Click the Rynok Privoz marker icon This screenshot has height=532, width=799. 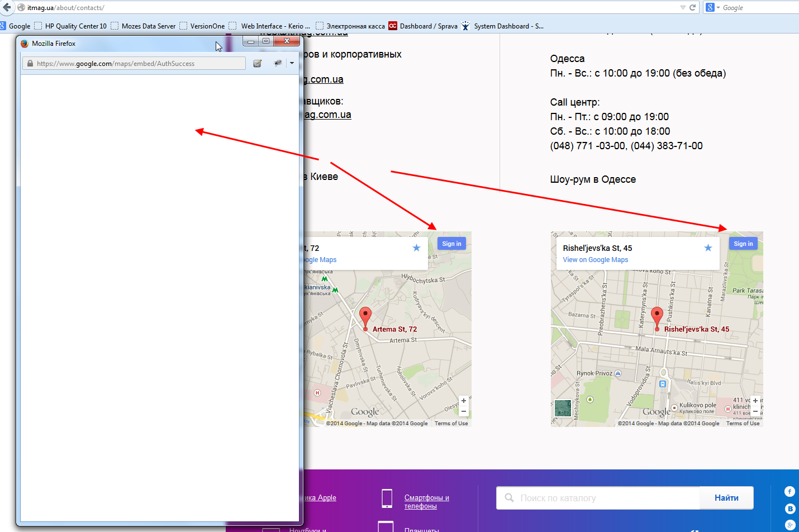click(x=618, y=373)
